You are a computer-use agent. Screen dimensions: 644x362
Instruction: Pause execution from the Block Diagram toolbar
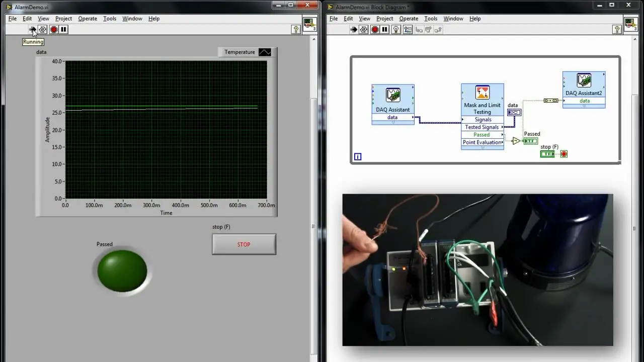coord(385,30)
